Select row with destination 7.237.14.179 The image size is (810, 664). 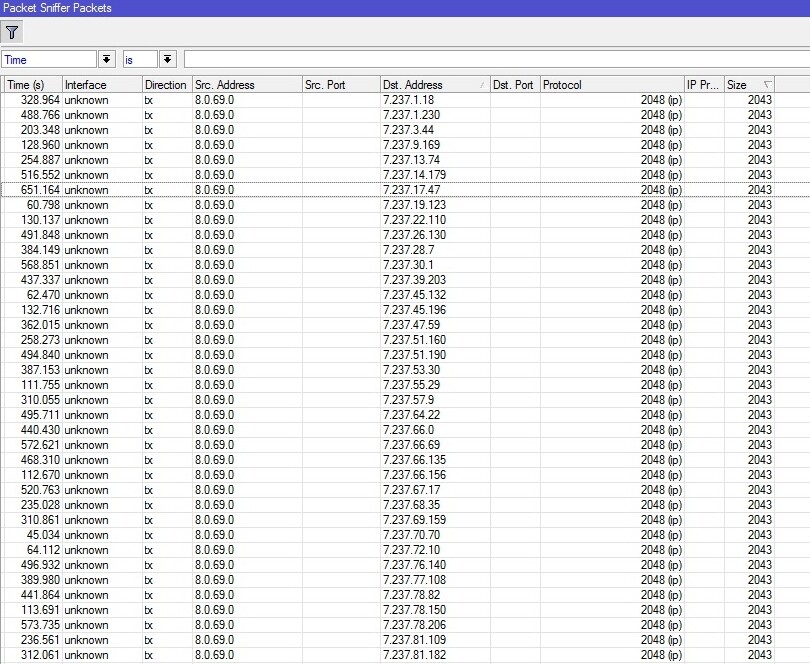pyautogui.click(x=405, y=175)
